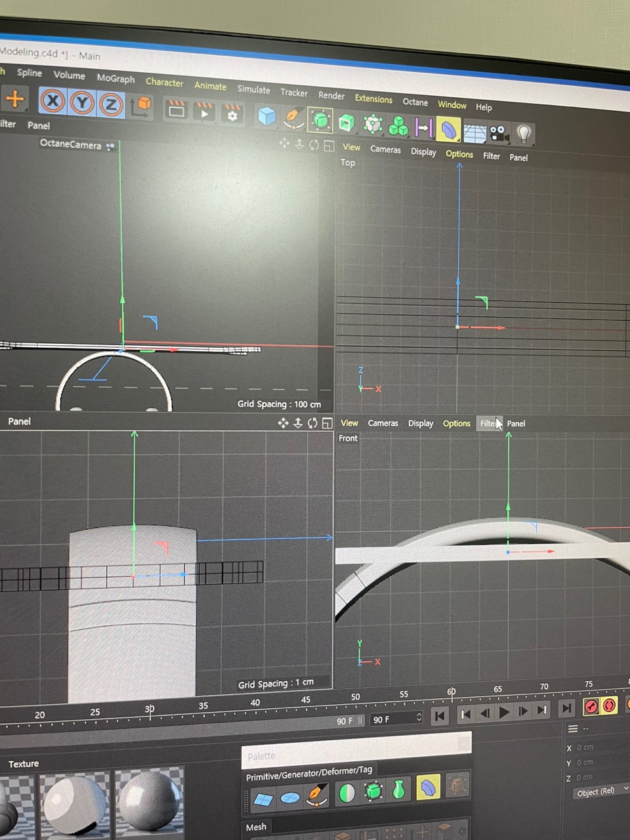Select the Spline Pen tool in the top toolbar
Screen dimensions: 630x840
click(x=293, y=118)
